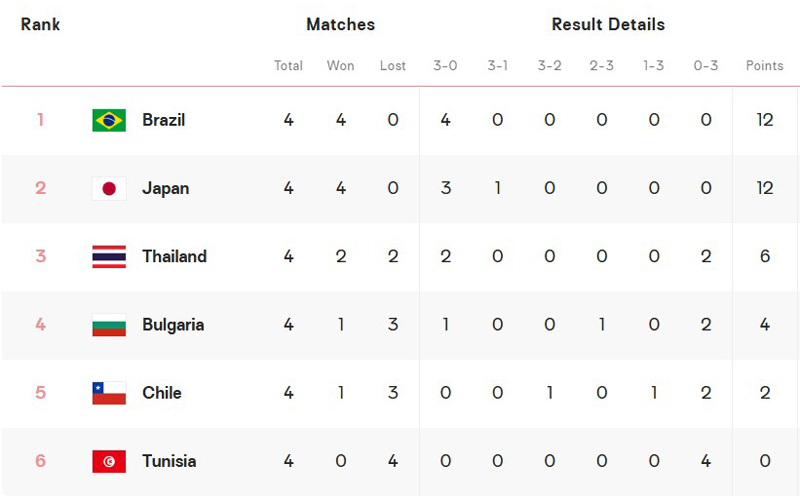The height and width of the screenshot is (503, 800).
Task: Click the 3-0 result column header
Action: [445, 66]
